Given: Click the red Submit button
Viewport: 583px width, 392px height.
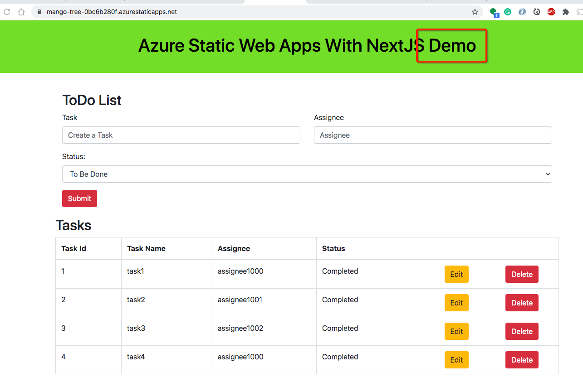Looking at the screenshot, I should (79, 198).
